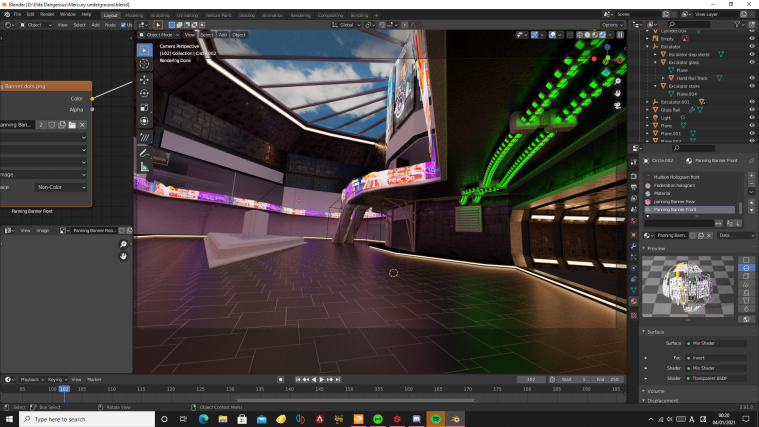Select the Move tool
Viewport: 759px width, 427px height.
pyautogui.click(x=144, y=79)
